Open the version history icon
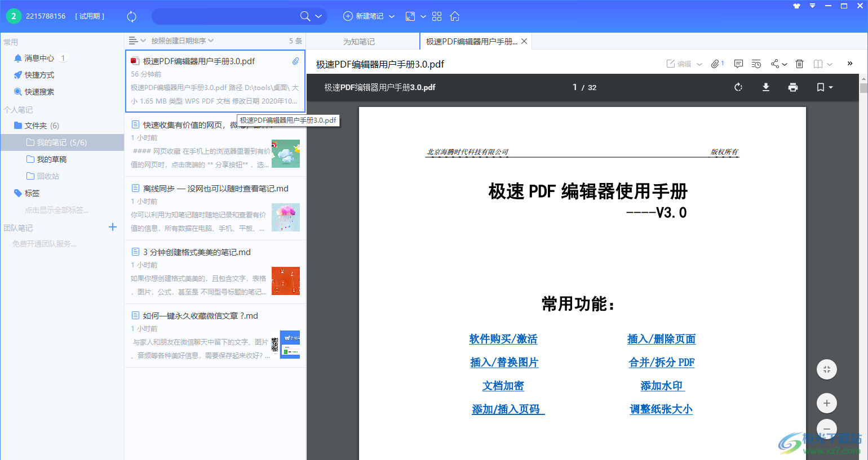This screenshot has height=460, width=868. pos(756,64)
